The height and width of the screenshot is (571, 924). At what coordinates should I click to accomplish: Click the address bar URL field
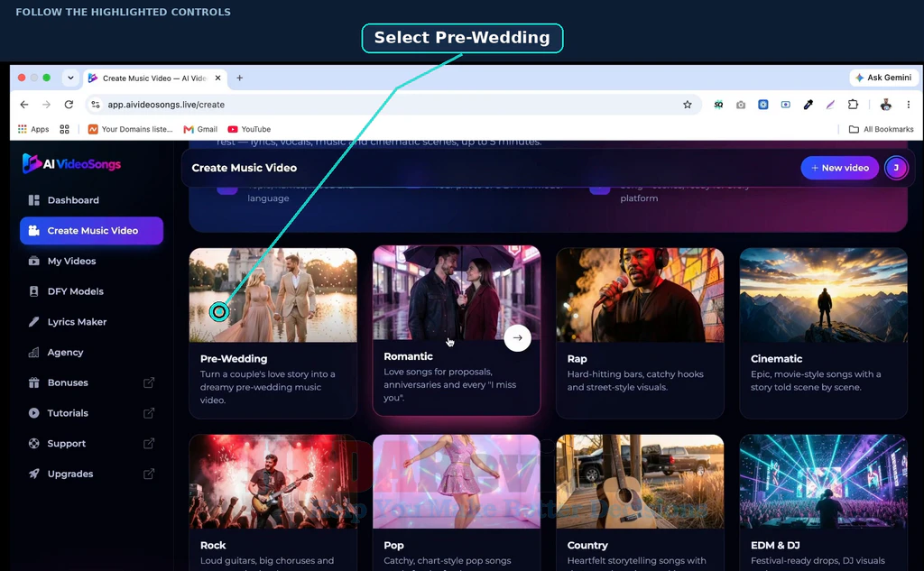[x=393, y=105]
